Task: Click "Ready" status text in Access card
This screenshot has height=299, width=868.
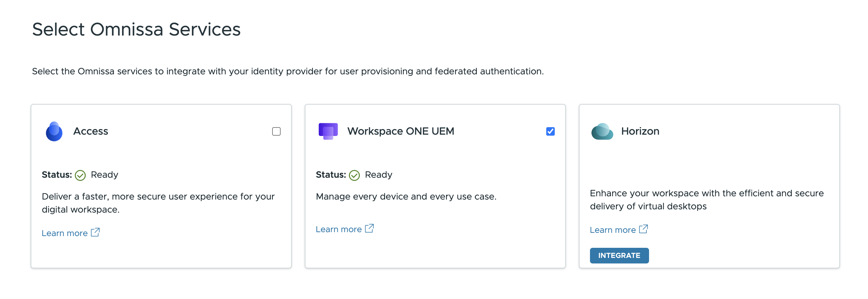Action: point(104,175)
